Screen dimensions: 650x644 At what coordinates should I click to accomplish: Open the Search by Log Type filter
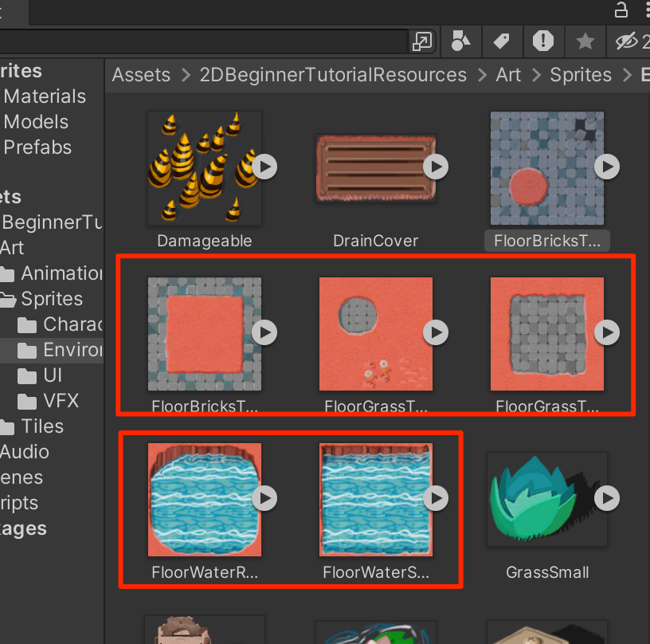543,41
